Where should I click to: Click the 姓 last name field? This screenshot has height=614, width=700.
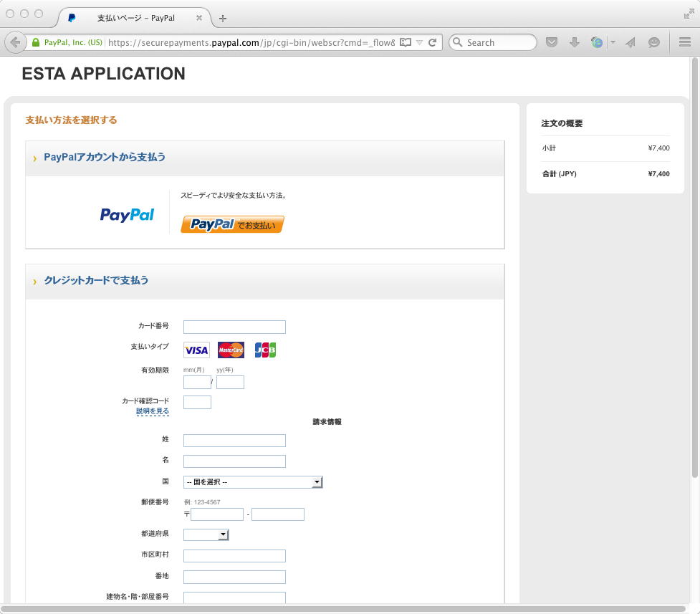pos(234,441)
